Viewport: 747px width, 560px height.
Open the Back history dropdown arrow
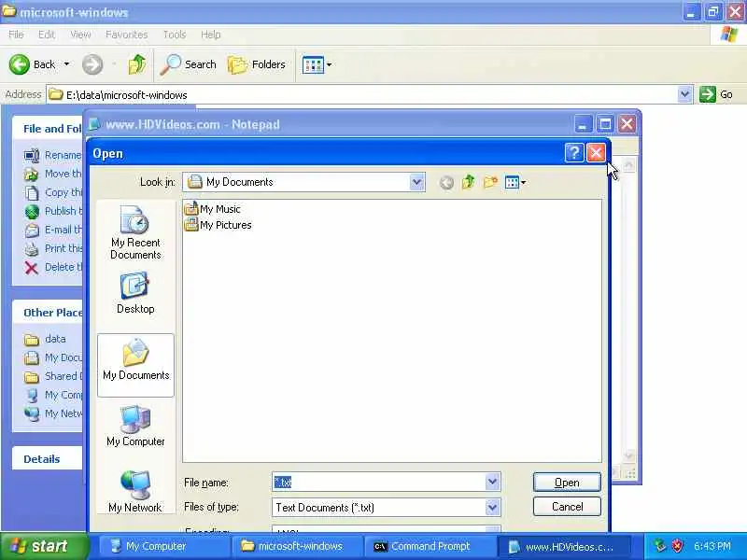66,64
